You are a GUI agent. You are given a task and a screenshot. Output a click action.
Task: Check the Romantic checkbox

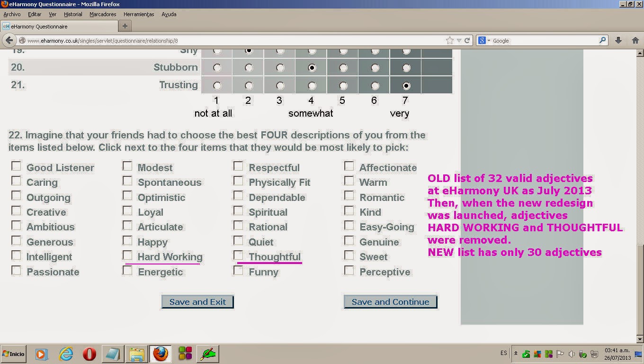349,195
